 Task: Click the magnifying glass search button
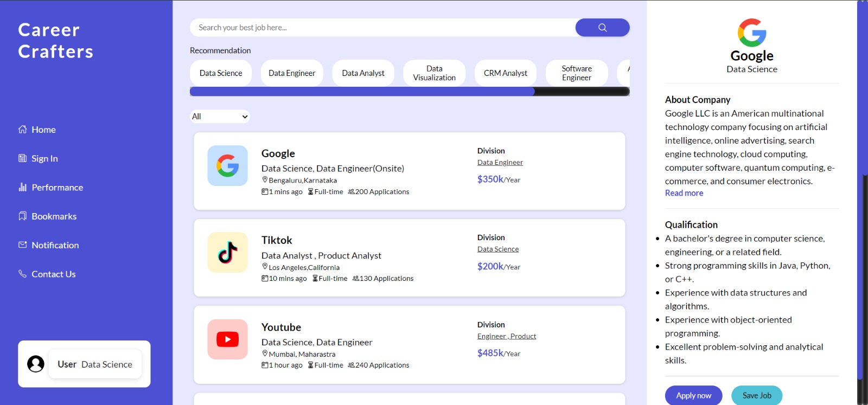point(602,28)
